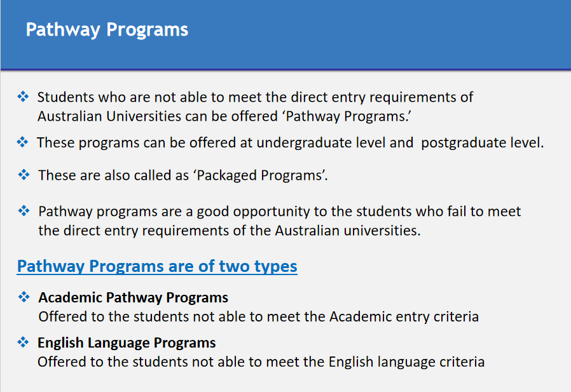Click the 'Pathway Programs' slide title
This screenshot has width=571, height=392.
[107, 30]
